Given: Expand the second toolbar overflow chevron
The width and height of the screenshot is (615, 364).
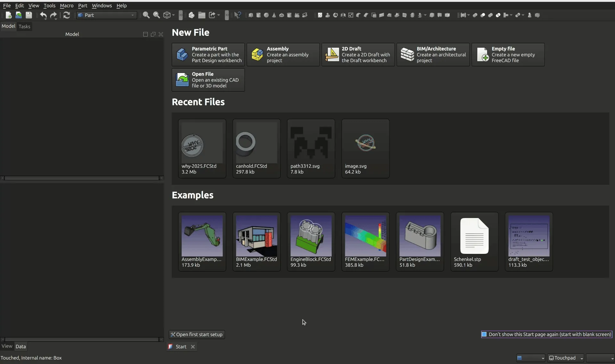Looking at the screenshot, I should tap(227, 15).
